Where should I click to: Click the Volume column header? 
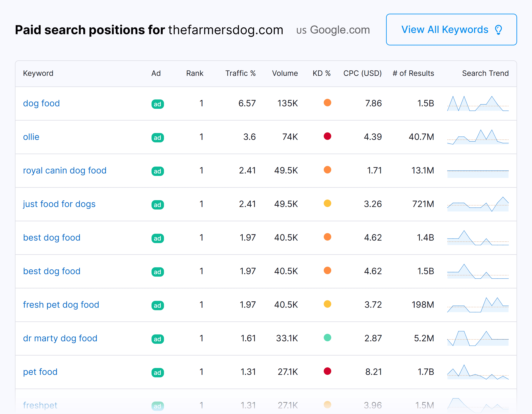pyautogui.click(x=285, y=73)
